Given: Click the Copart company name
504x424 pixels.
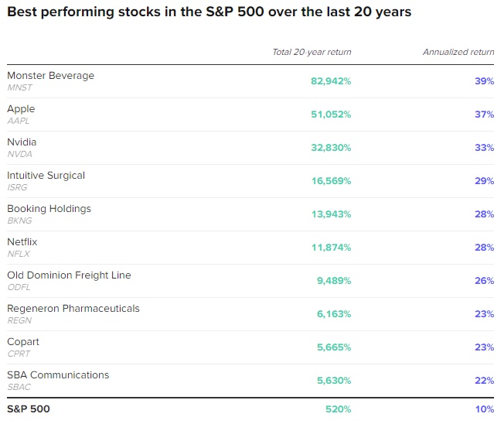Looking at the screenshot, I should pos(23,342).
